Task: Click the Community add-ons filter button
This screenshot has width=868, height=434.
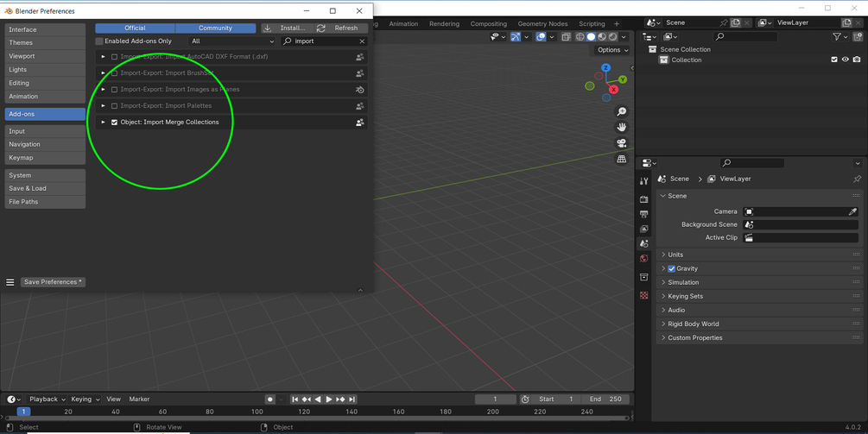Action: click(x=215, y=28)
